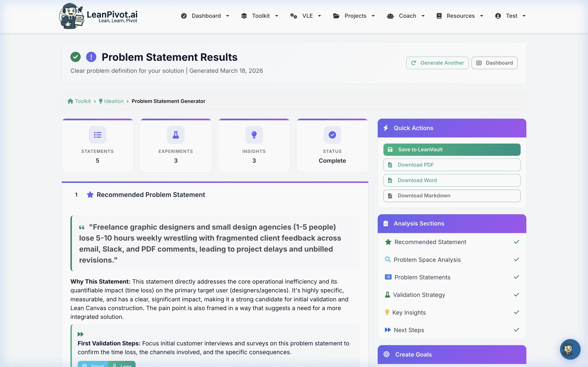This screenshot has width=588, height=367.
Task: Click the completion checkmark beside Validation Strategy
Action: coord(517,295)
